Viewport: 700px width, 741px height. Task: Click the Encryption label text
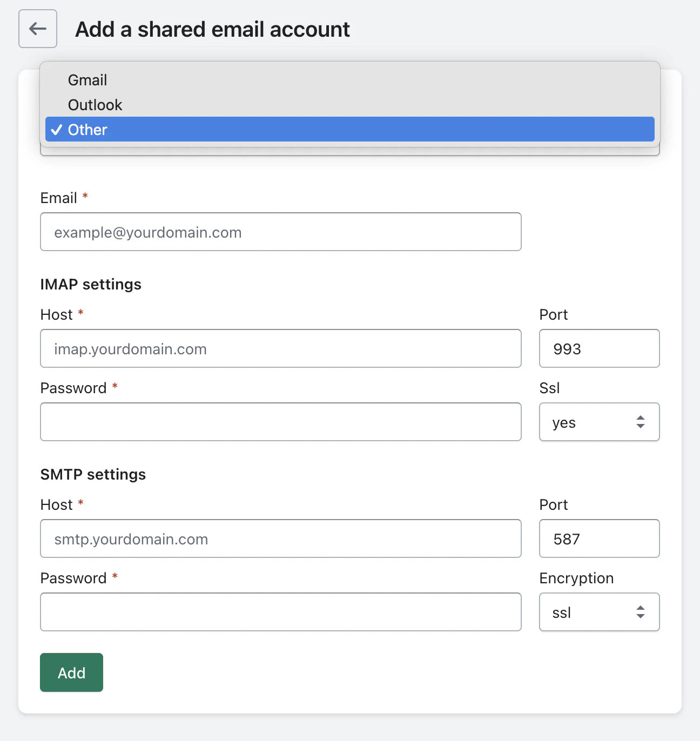576,578
